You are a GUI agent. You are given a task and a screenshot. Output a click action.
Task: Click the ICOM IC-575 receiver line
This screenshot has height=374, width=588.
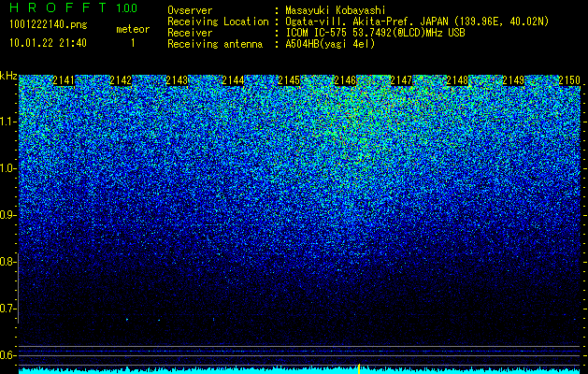point(375,33)
